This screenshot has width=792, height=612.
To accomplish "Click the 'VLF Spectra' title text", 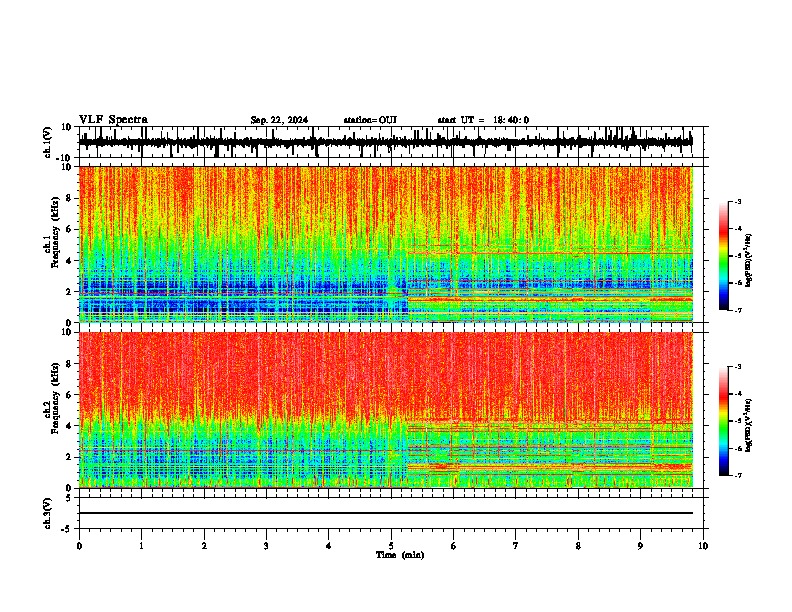I will tap(113, 120).
